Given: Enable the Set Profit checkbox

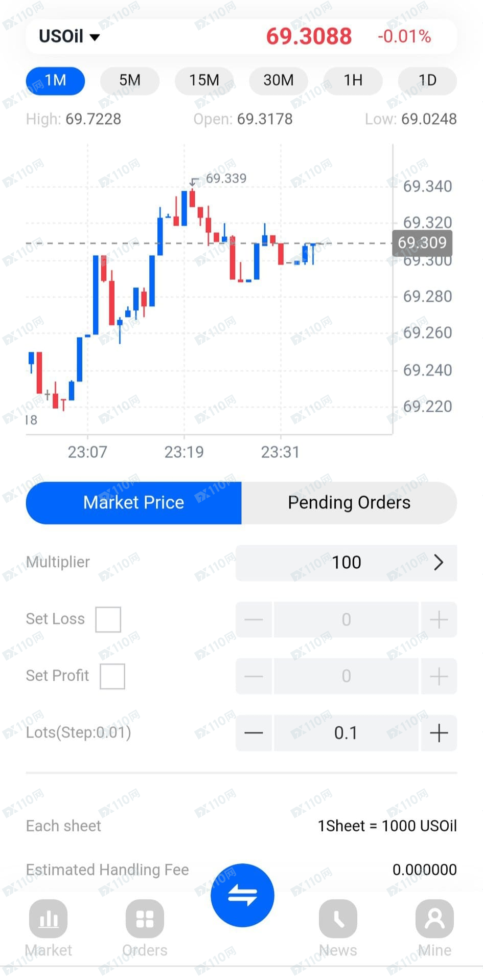Looking at the screenshot, I should pyautogui.click(x=112, y=676).
